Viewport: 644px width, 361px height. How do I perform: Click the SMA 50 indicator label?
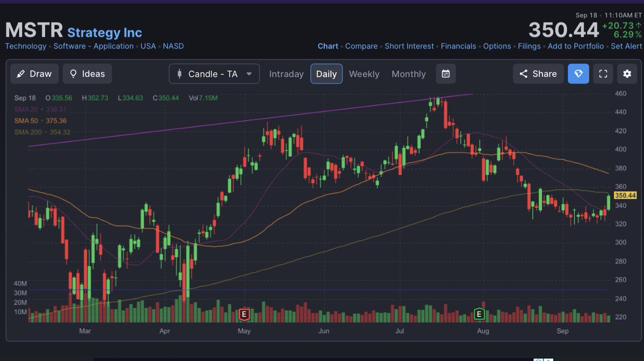click(x=41, y=121)
